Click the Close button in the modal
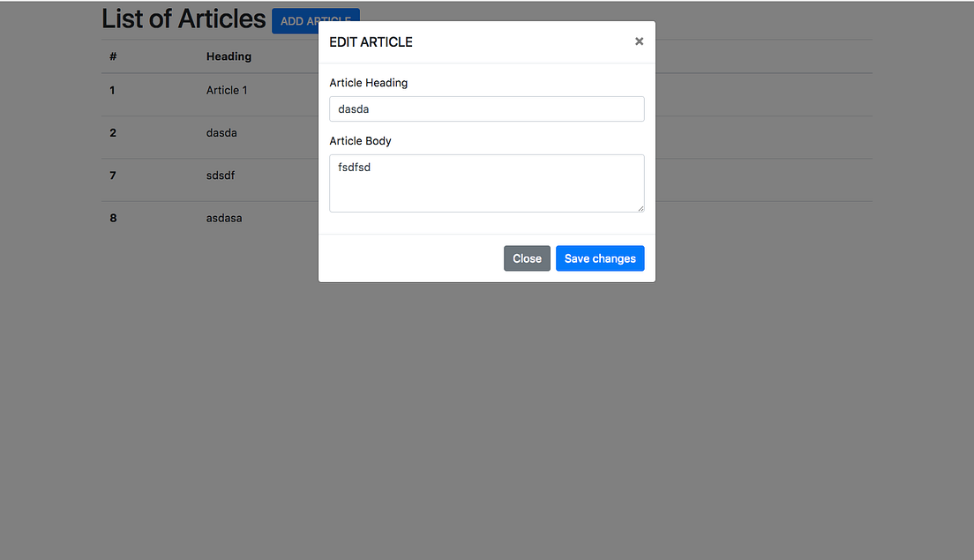Viewport: 974px width, 560px height. (x=527, y=258)
